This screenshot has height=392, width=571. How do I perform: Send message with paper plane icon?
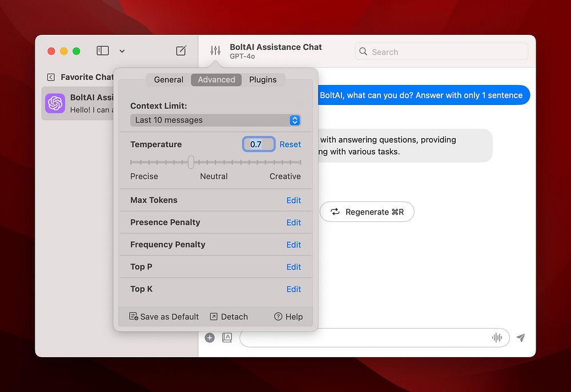(521, 338)
